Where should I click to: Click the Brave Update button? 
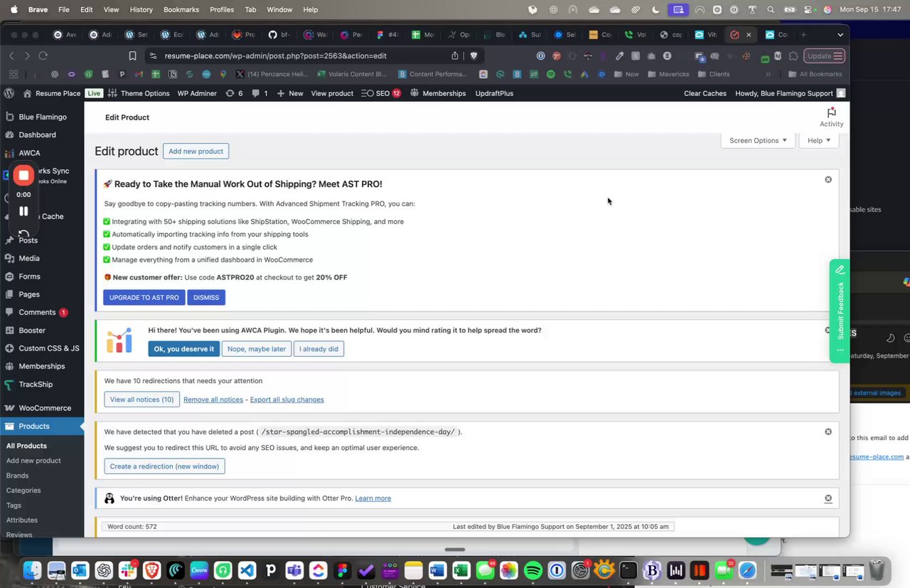tap(825, 55)
